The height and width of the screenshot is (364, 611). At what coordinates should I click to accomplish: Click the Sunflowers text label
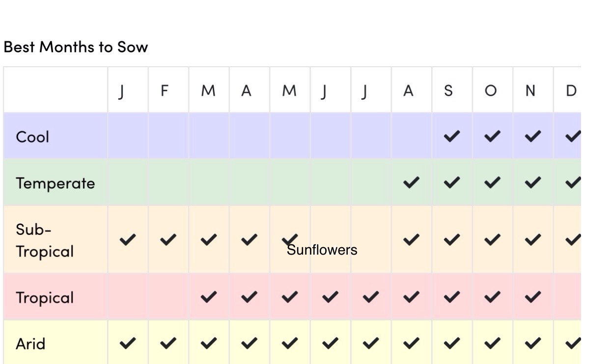point(322,250)
